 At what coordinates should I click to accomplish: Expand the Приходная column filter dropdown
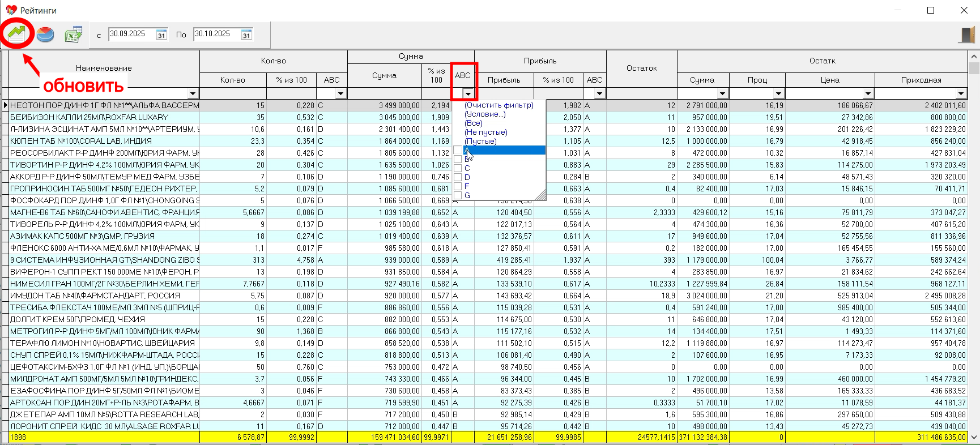point(961,94)
